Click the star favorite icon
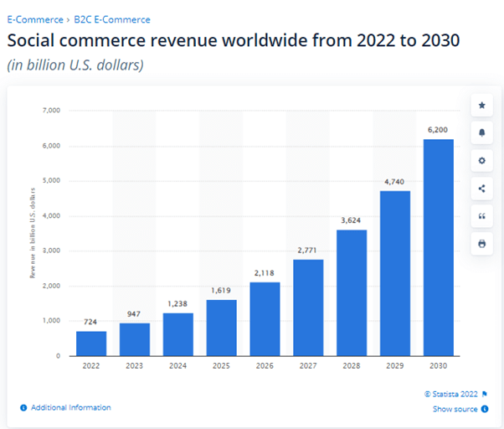The height and width of the screenshot is (429, 504). click(481, 106)
